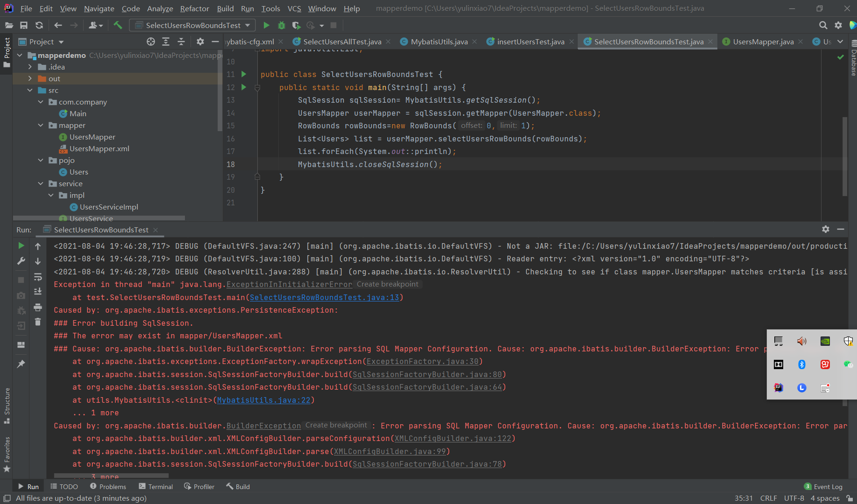Open the Event Log
This screenshot has width=857, height=504.
pyautogui.click(x=823, y=486)
